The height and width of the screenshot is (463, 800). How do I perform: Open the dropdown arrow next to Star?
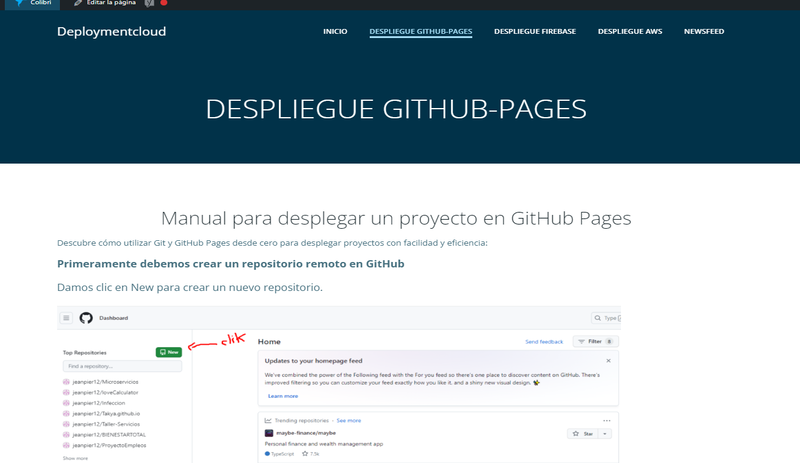click(x=605, y=433)
